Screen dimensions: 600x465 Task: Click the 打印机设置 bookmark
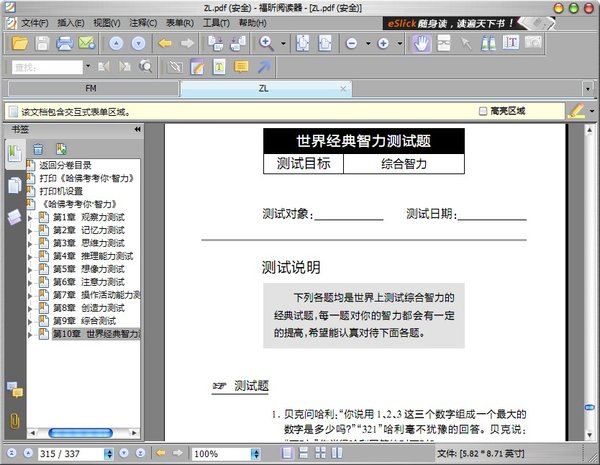61,191
